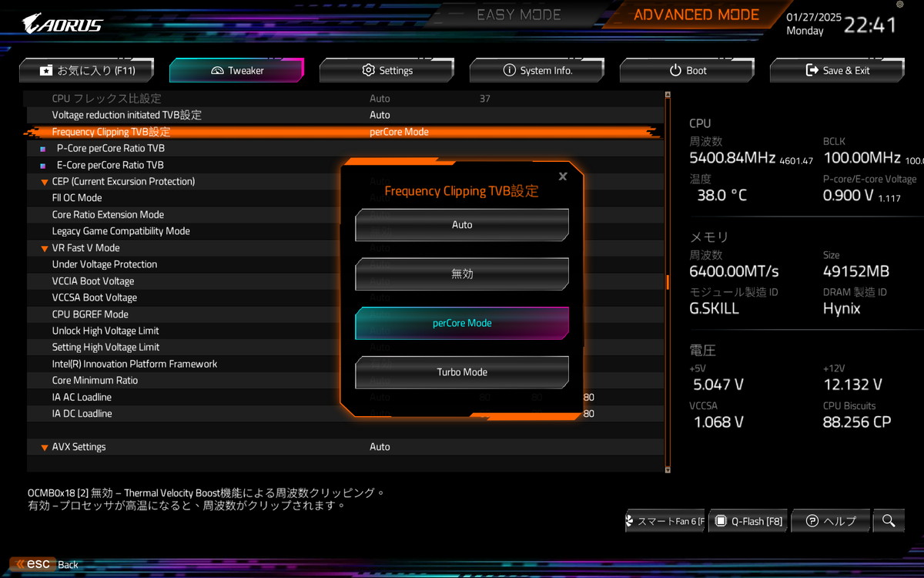Open E-Core perCore Ratio TVB submenu

(x=345, y=165)
